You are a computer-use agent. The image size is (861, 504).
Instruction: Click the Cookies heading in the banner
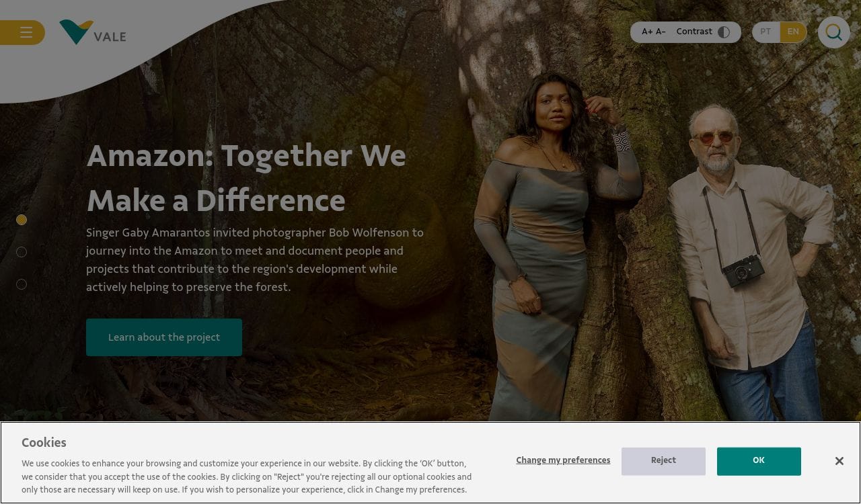(x=44, y=443)
